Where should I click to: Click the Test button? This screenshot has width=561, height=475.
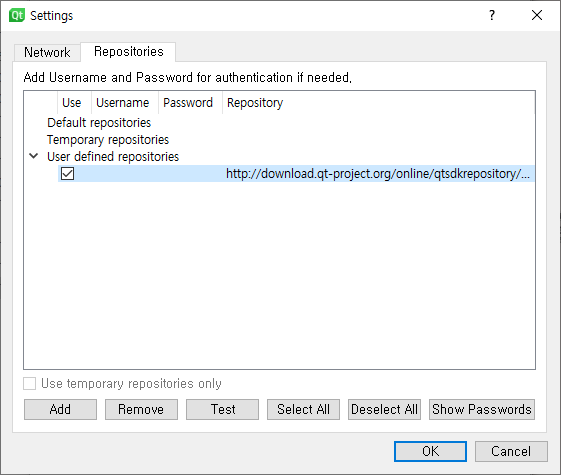coord(222,409)
